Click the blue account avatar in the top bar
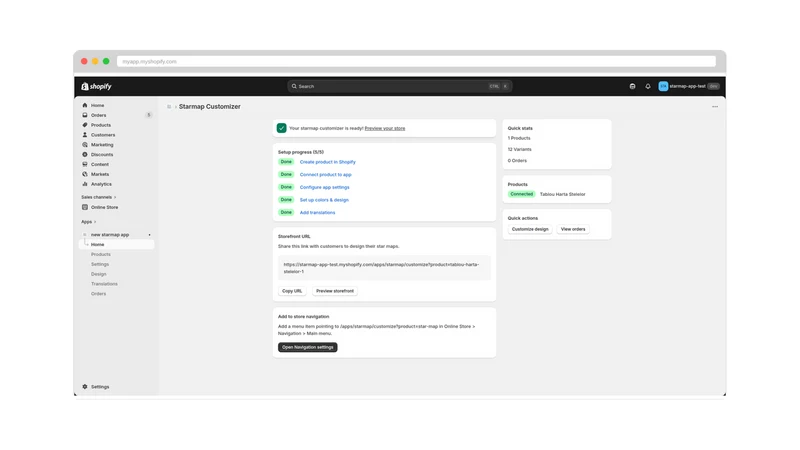This screenshot has height=450, width=800. click(x=663, y=86)
